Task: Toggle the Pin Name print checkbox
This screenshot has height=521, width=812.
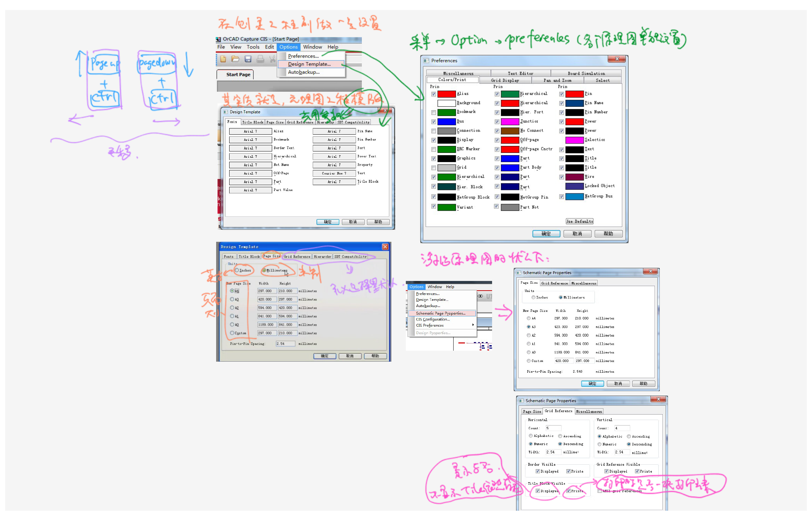Action: [561, 103]
